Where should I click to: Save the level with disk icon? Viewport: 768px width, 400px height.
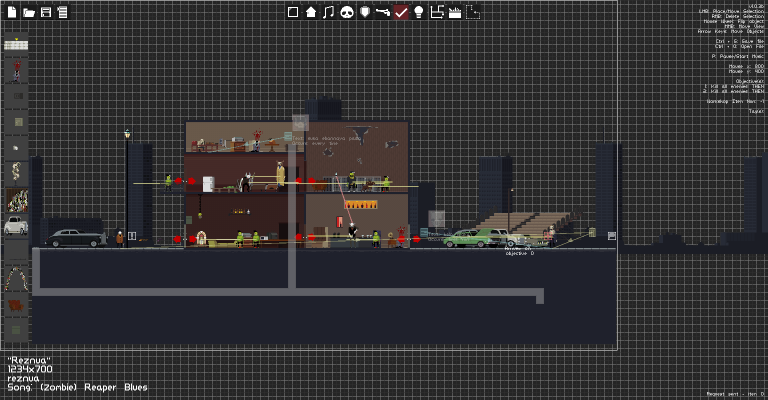coord(46,12)
